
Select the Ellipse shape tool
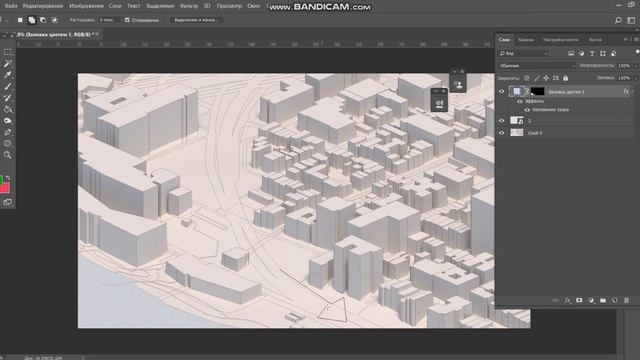pyautogui.click(x=7, y=143)
